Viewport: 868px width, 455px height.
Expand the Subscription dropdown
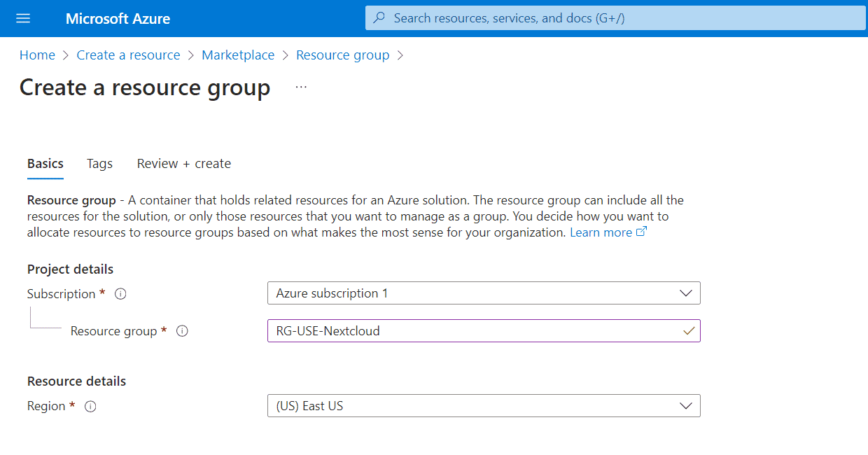click(686, 293)
